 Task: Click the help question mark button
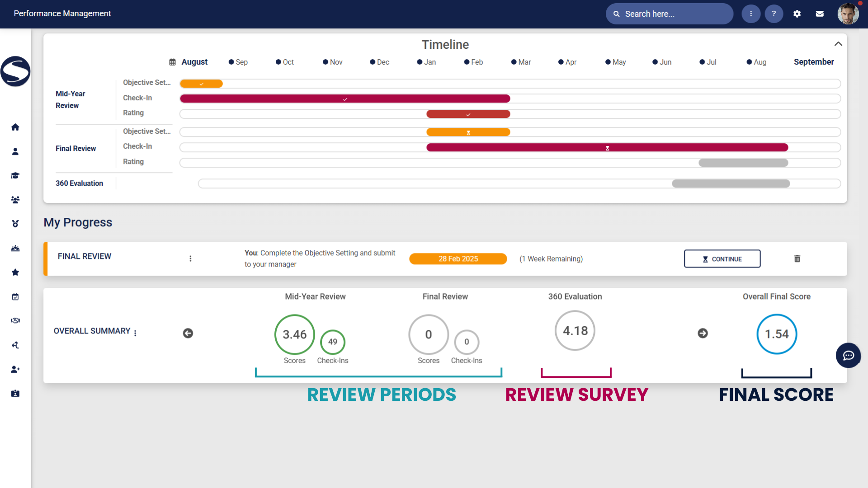click(774, 14)
